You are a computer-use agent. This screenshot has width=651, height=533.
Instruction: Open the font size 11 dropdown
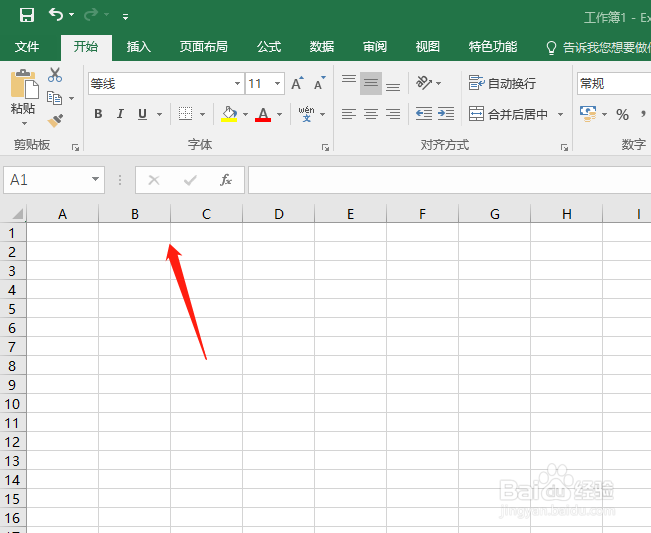tap(277, 83)
